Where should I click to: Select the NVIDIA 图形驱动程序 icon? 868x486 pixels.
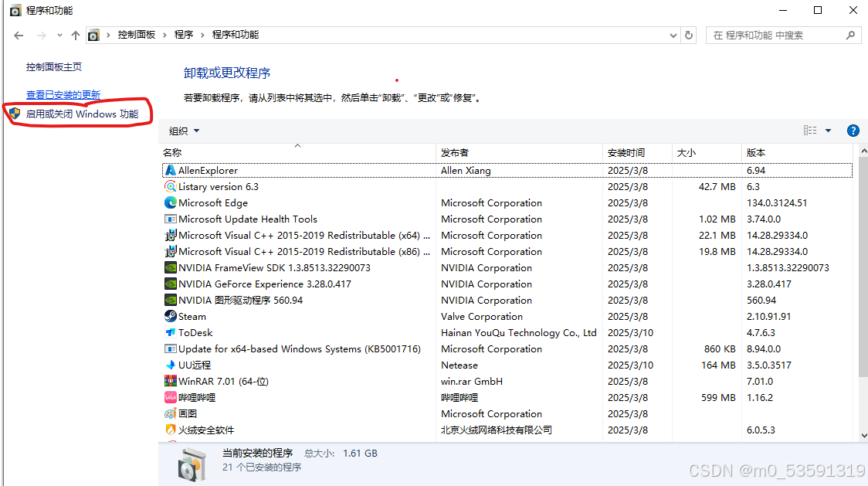(171, 300)
